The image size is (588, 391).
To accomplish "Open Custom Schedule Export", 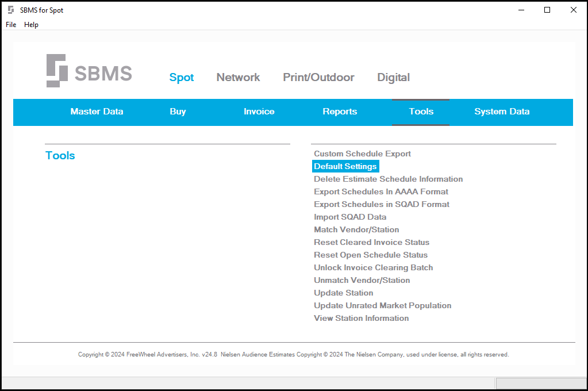I will tap(362, 154).
